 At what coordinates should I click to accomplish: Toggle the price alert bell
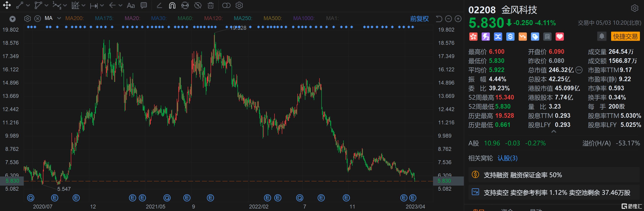point(602,37)
